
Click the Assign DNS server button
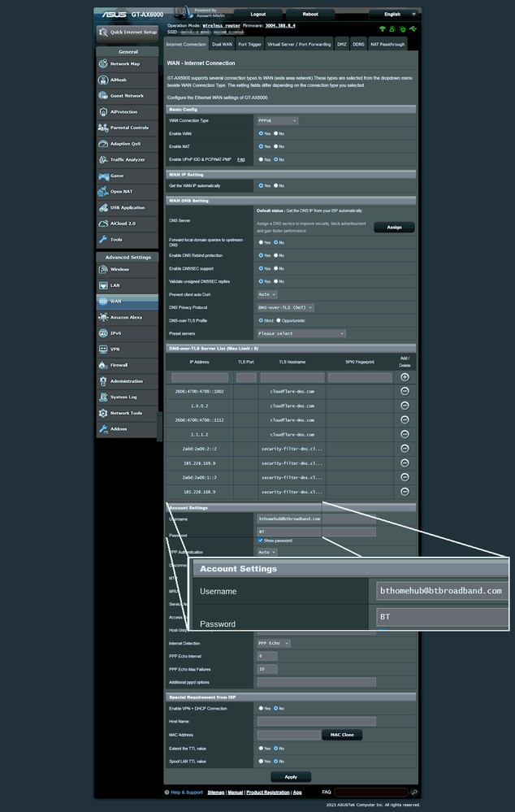click(394, 227)
